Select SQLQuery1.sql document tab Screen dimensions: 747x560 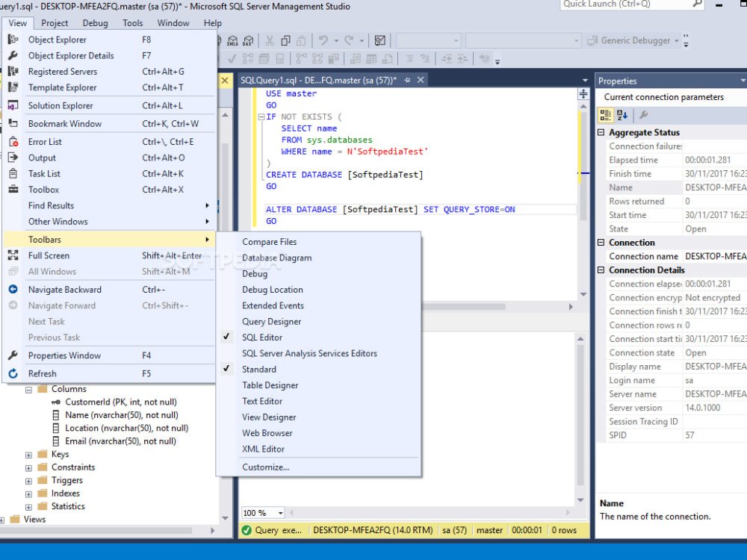click(318, 80)
